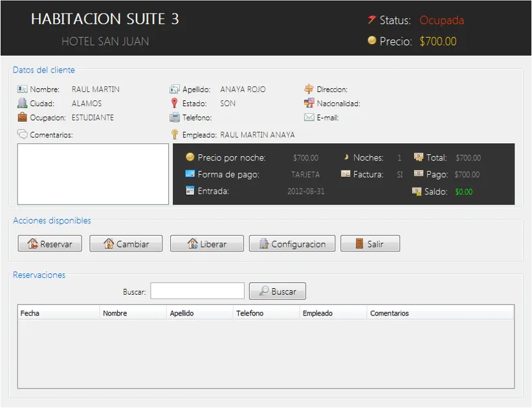
Task: Click the Cambiar button
Action: coord(126,244)
